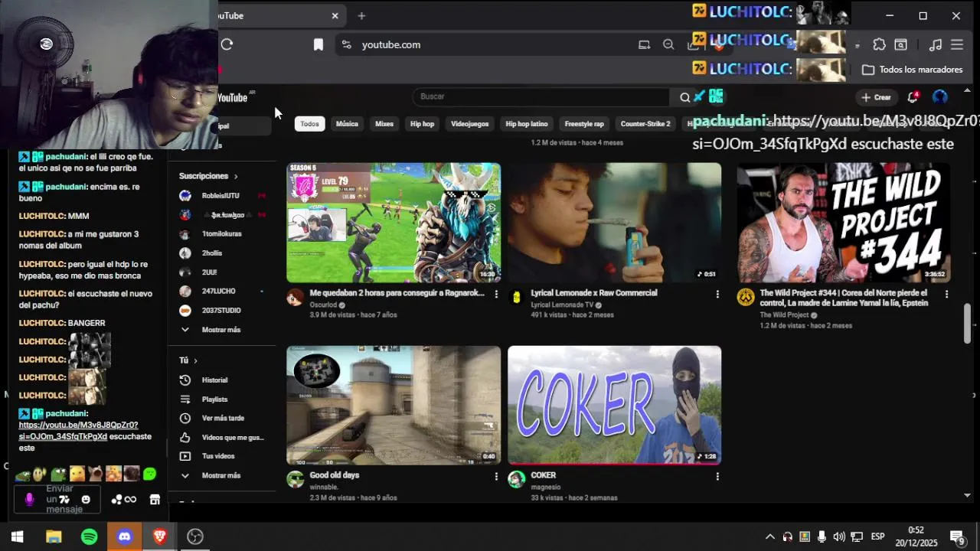Bookmark the page with the address bar bookmark icon
Screen dimensions: 980x551
point(318,44)
